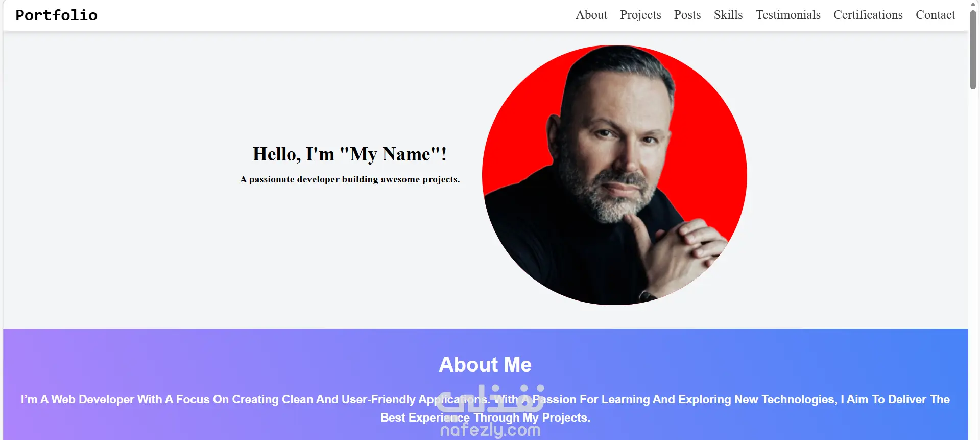Viewport: 980px width, 440px height.
Task: Click the scrollbar up arrow
Action: (973, 4)
